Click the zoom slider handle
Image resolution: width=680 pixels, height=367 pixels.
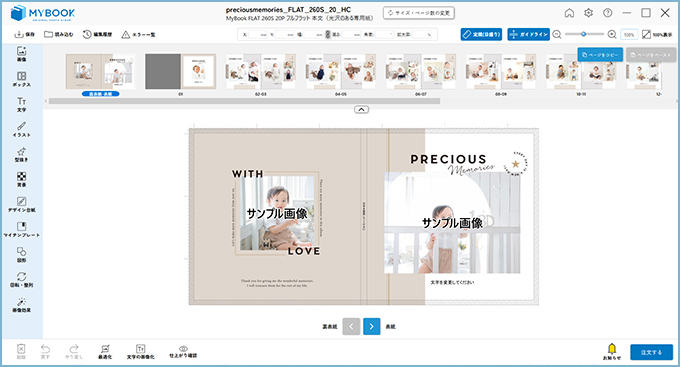583,34
